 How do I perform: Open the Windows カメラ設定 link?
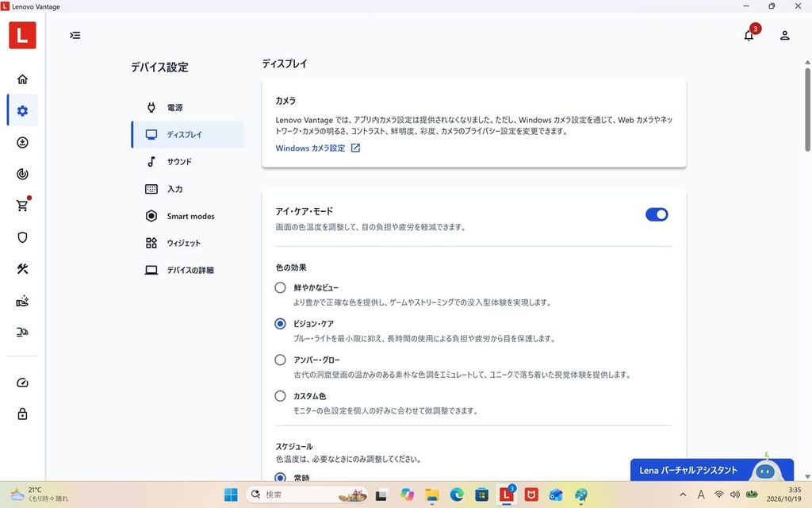tap(310, 148)
